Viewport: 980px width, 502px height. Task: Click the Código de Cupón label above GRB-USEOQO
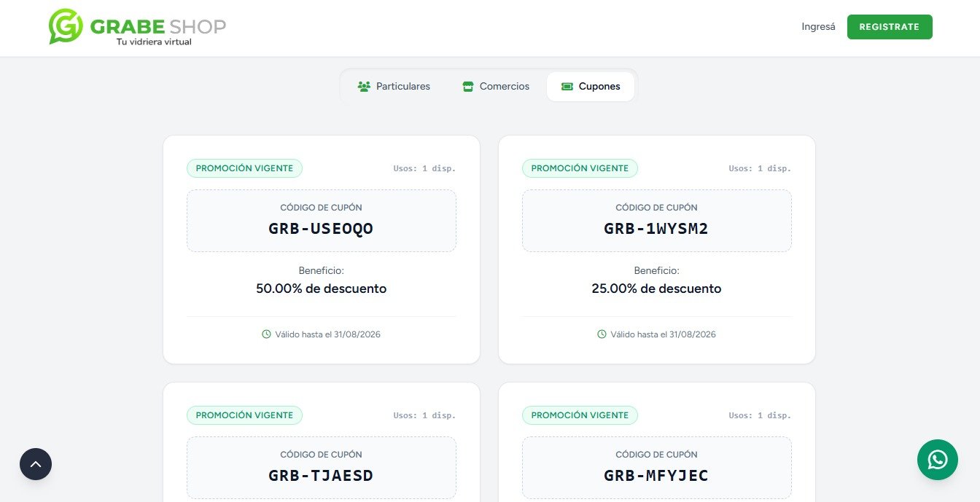[321, 208]
